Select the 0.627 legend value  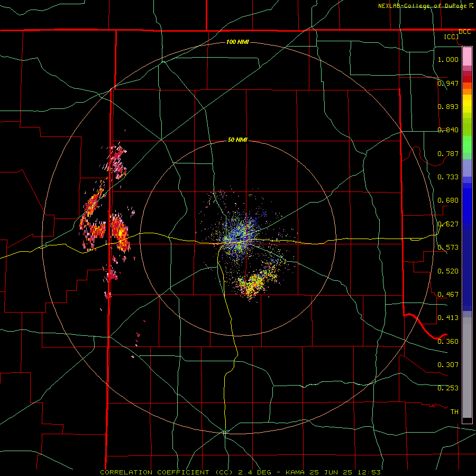(448, 224)
